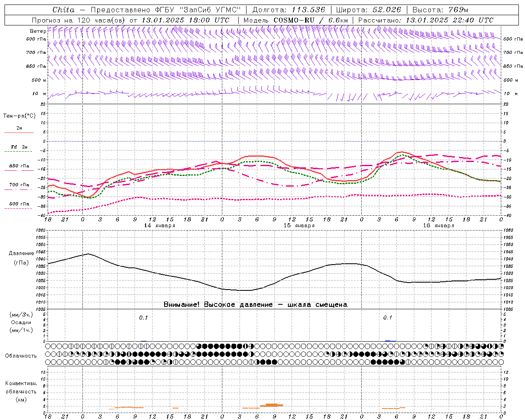This screenshot has height=420, width=525.
Task: Click the "Облачность" cloud cover label
Action: [x=21, y=356]
